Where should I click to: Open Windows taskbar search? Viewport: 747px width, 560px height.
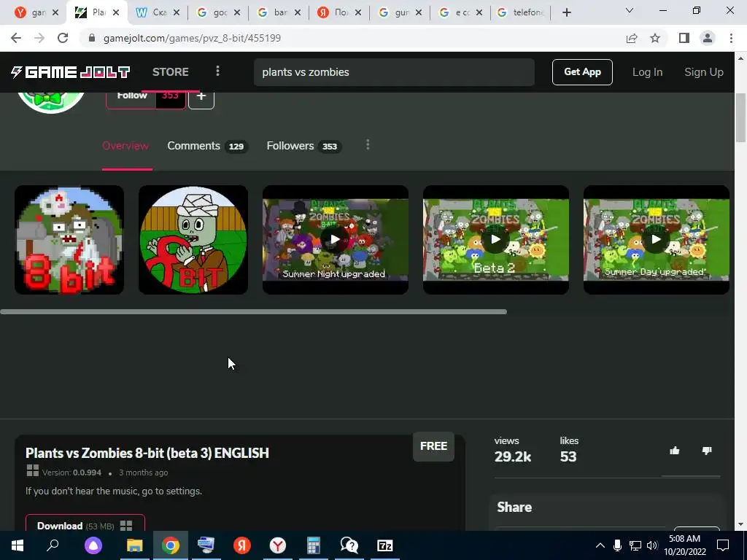53,545
